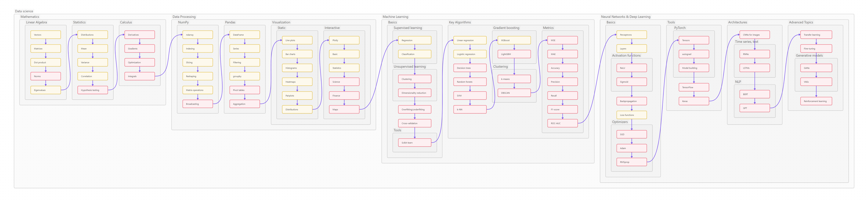Click the Reinforcement learning node
The width and height of the screenshot is (868, 202).
click(816, 101)
